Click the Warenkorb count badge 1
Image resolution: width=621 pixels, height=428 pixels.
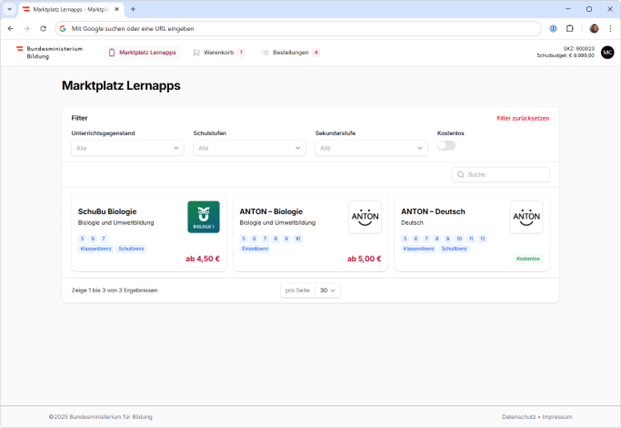[x=241, y=52]
